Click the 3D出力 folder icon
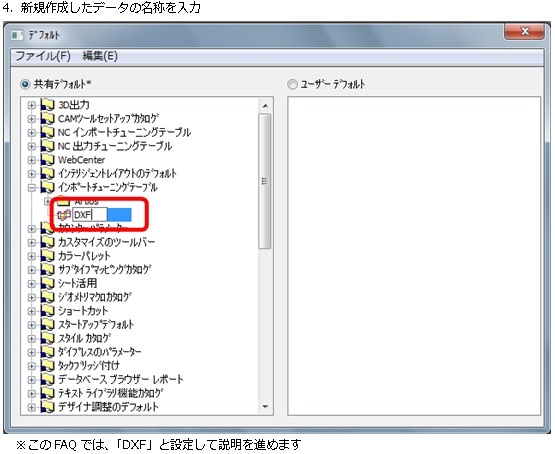Image resolution: width=555 pixels, height=454 pixels. point(47,105)
